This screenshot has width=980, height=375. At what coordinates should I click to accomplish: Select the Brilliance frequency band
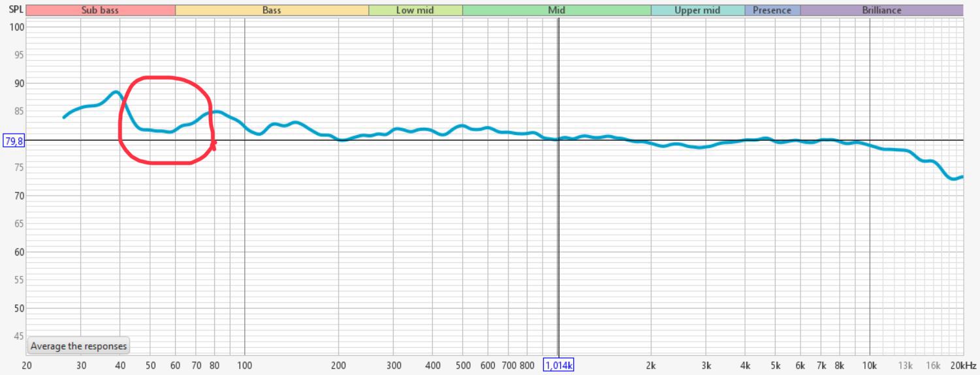[881, 10]
